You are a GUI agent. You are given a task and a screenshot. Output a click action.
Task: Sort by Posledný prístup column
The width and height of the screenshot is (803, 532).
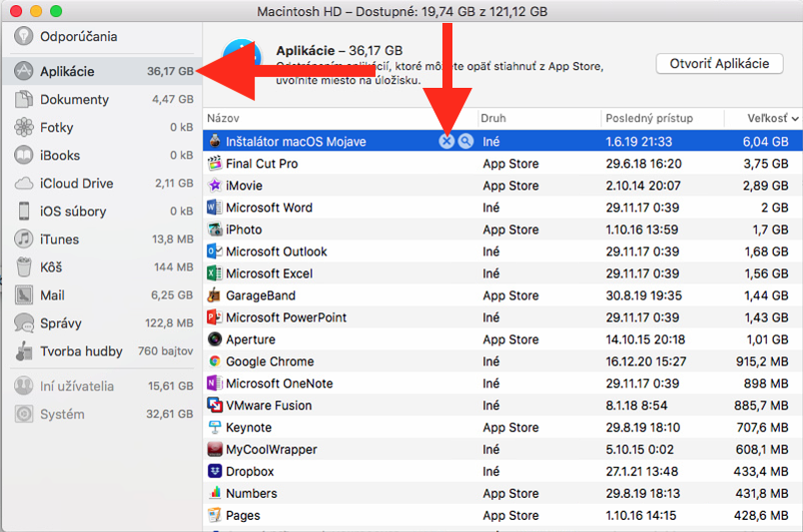661,118
